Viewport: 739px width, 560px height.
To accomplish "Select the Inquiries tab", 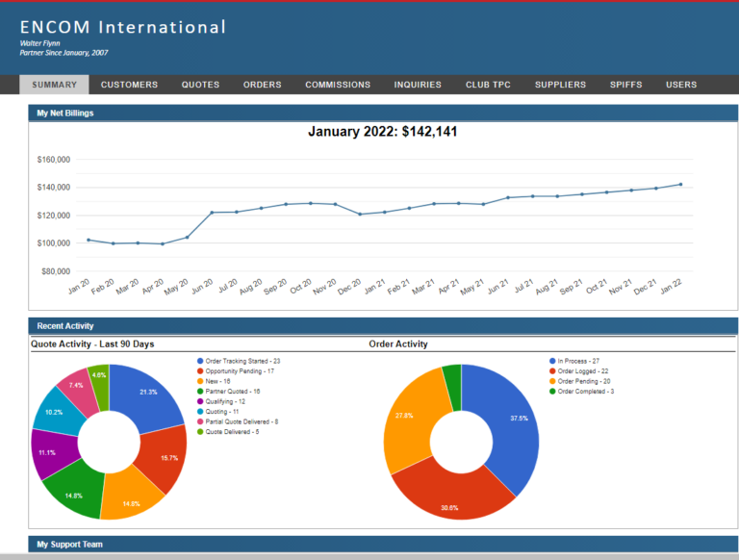I will [418, 85].
